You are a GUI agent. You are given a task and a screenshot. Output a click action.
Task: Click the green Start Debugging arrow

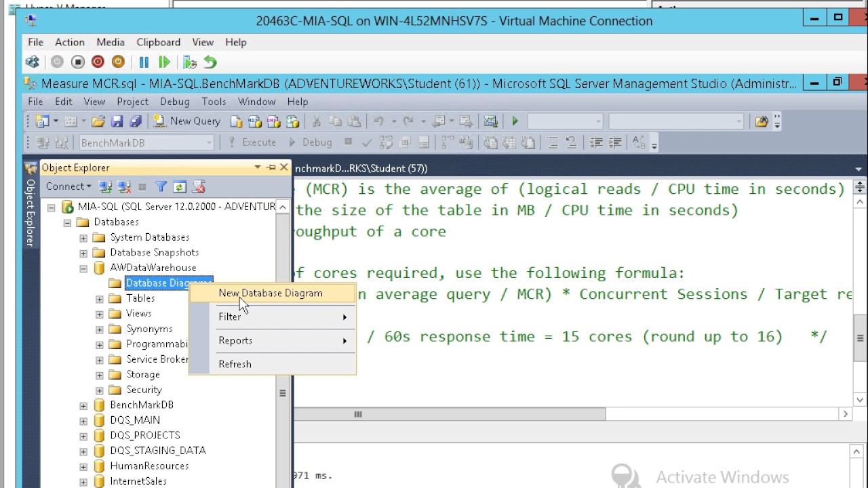pos(515,121)
